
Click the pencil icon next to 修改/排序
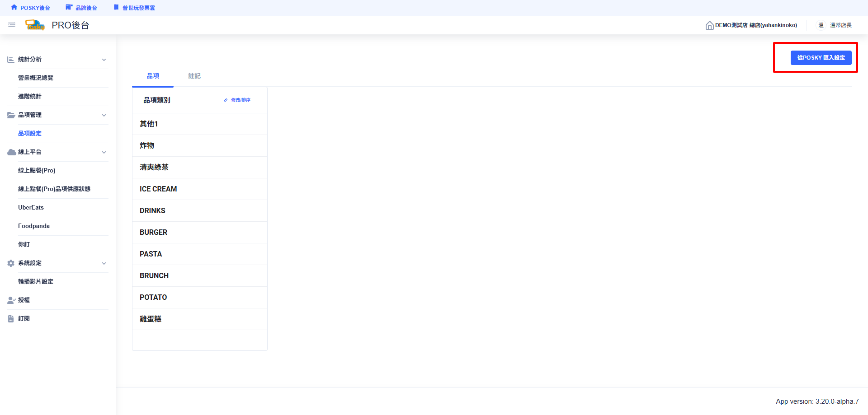226,100
